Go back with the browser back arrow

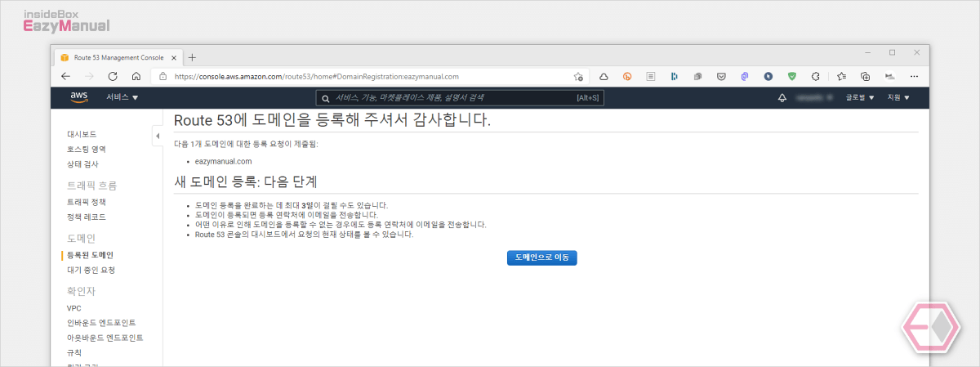tap(66, 76)
